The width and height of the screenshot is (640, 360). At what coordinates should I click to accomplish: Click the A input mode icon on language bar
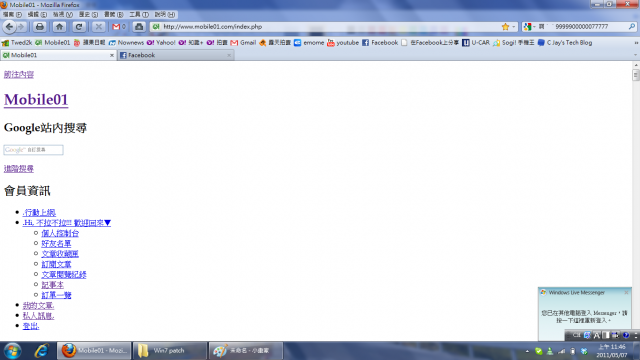tap(597, 335)
